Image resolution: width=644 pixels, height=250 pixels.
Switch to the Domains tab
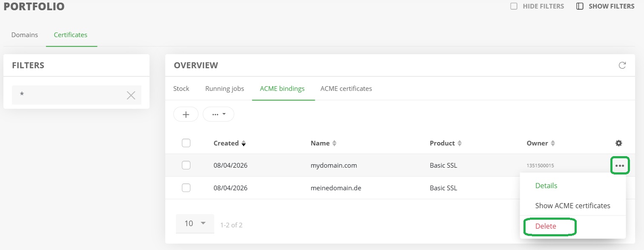(x=25, y=35)
